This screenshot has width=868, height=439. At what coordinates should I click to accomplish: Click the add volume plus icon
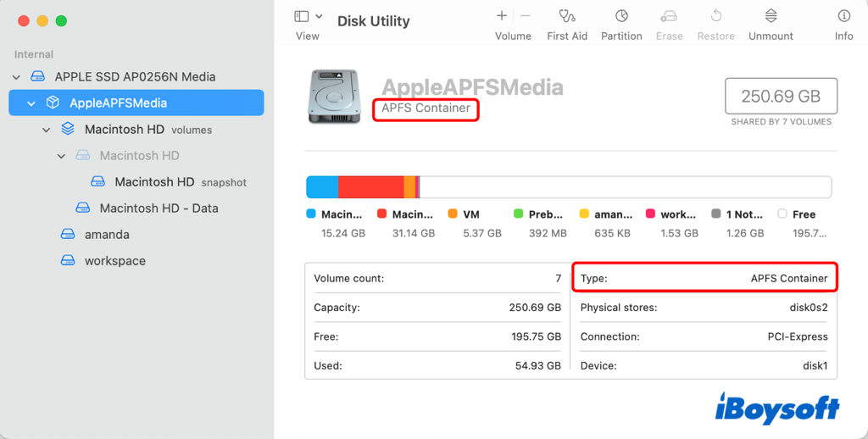point(502,16)
